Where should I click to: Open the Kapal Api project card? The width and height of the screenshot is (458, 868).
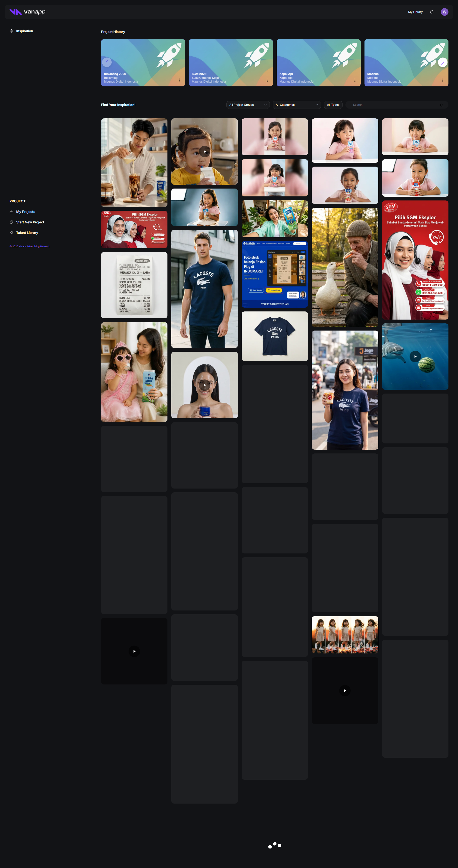318,63
